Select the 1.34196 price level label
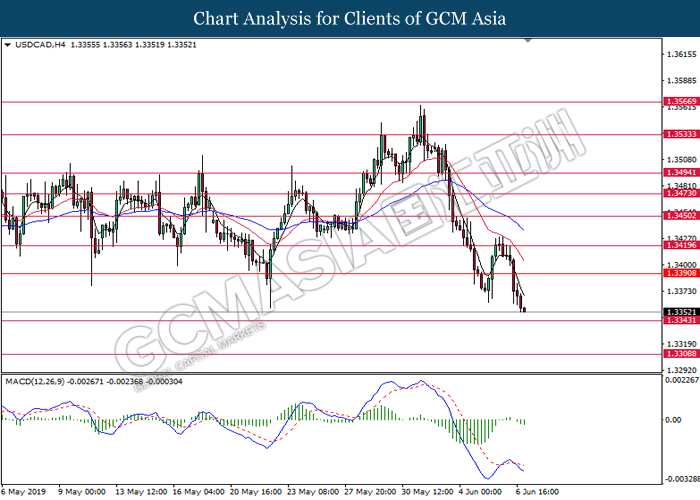This screenshot has height=500, width=700. 682,245
